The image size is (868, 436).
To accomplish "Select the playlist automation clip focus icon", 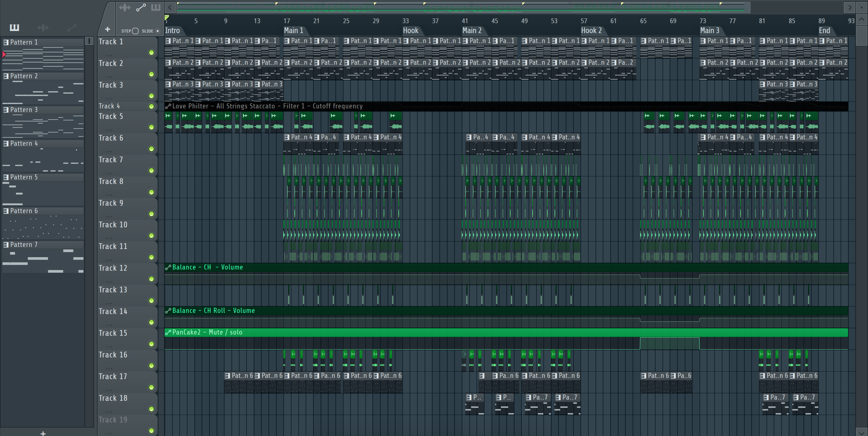I will coord(141,8).
